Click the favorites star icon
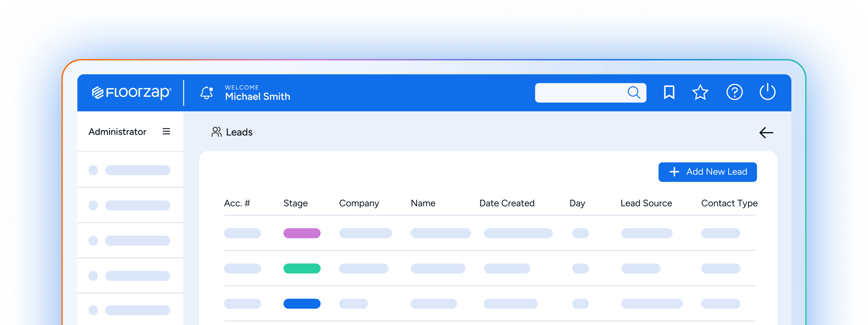This screenshot has height=325, width=868. pyautogui.click(x=700, y=92)
